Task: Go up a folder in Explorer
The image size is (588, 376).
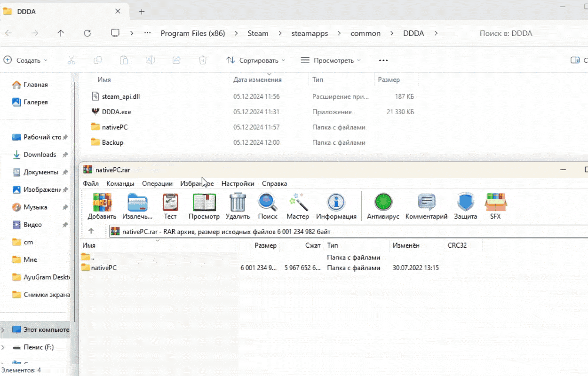Action: point(61,33)
